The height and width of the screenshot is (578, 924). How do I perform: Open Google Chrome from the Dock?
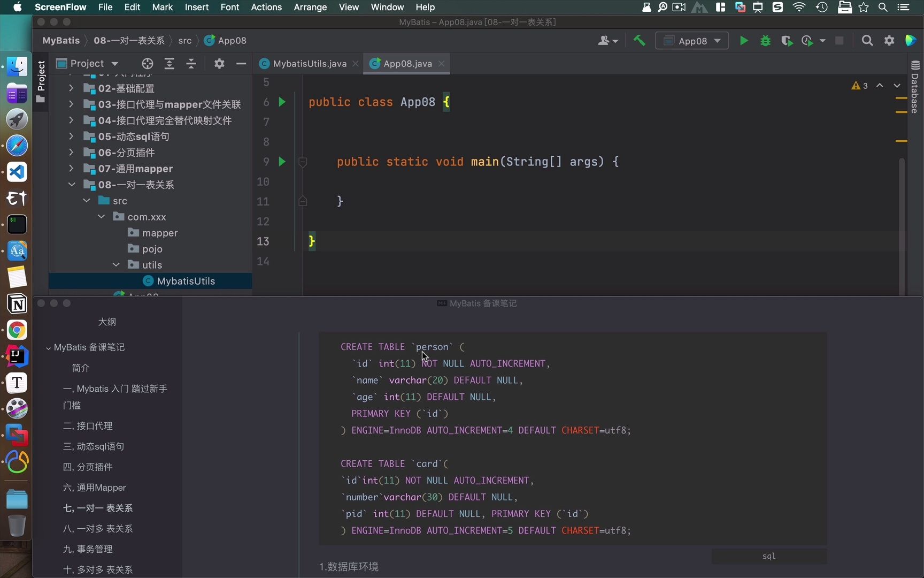pyautogui.click(x=17, y=330)
